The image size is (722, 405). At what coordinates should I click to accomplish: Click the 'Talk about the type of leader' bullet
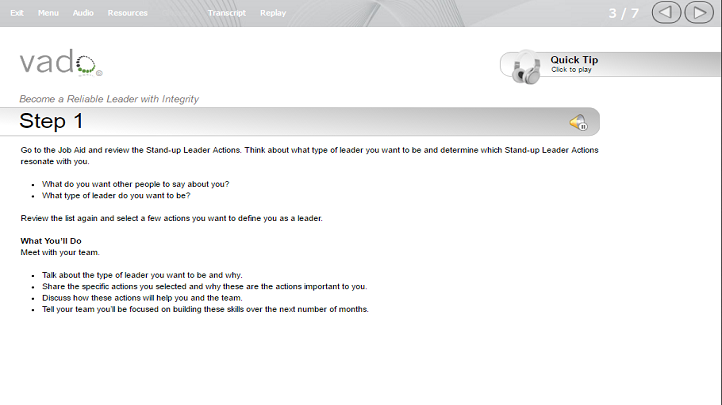[142, 275]
